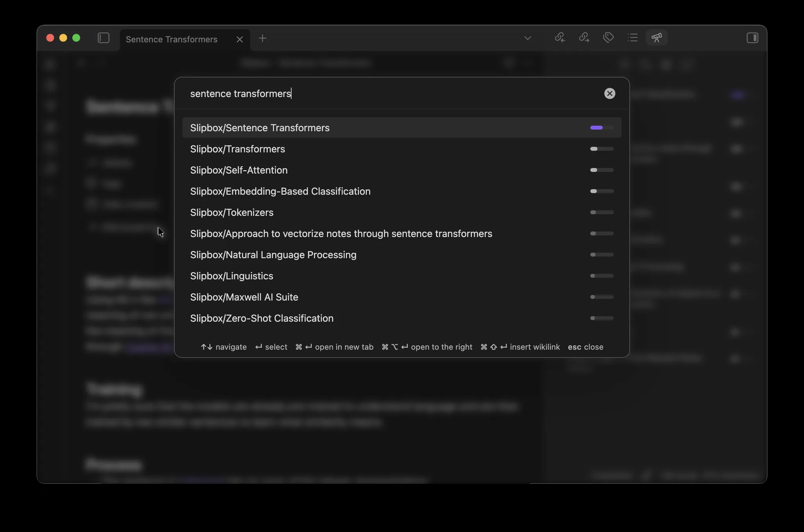
Task: Open Slipbox/Self-Attention result
Action: point(402,170)
